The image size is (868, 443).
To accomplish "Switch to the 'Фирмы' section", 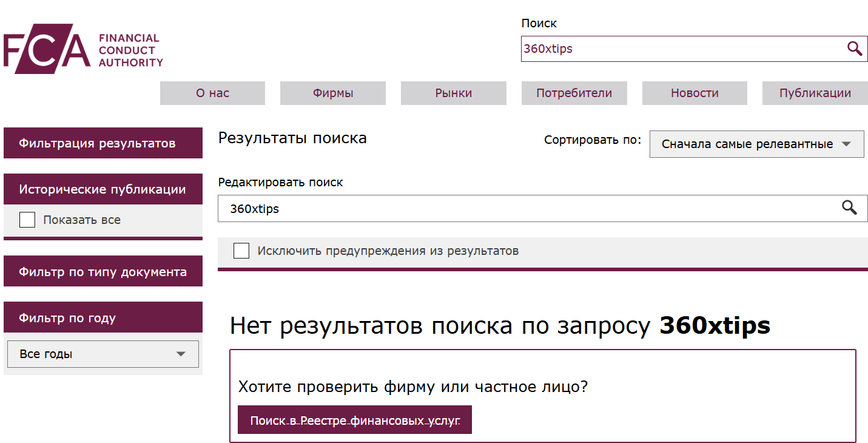I will (x=332, y=93).
